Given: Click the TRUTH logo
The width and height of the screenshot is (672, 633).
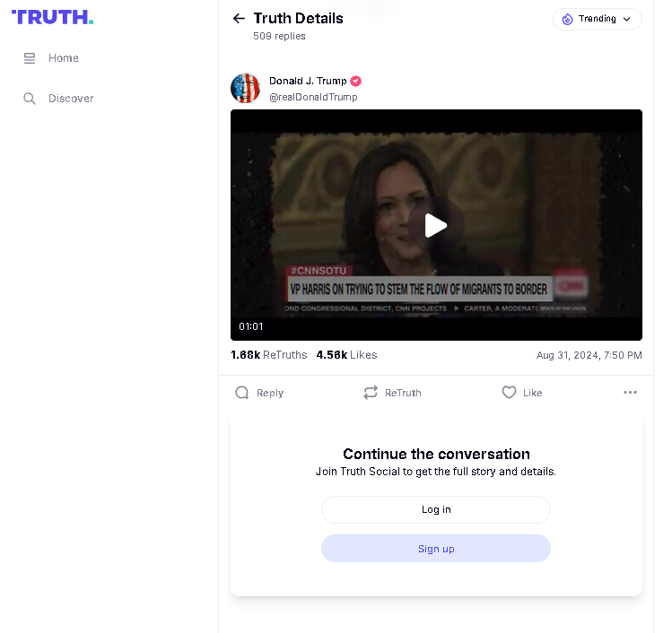Looking at the screenshot, I should pyautogui.click(x=52, y=17).
